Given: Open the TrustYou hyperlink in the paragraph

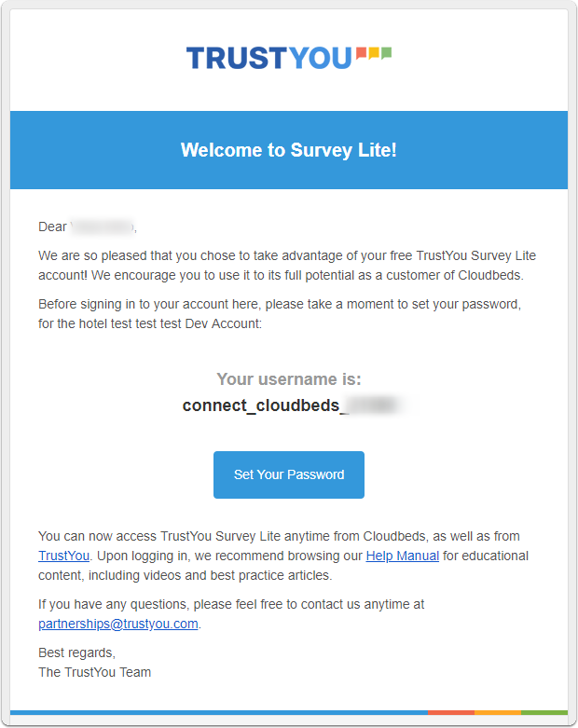Looking at the screenshot, I should (x=63, y=556).
